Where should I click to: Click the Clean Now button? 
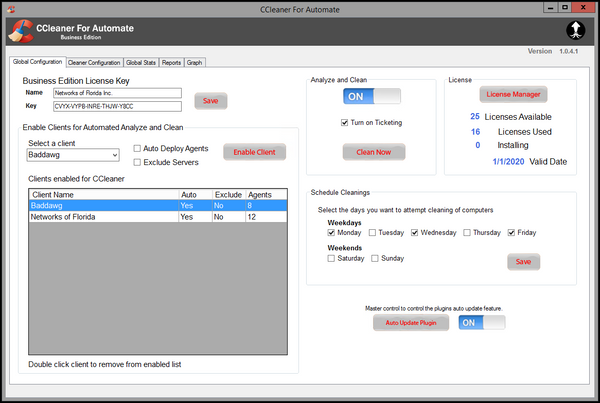point(374,152)
